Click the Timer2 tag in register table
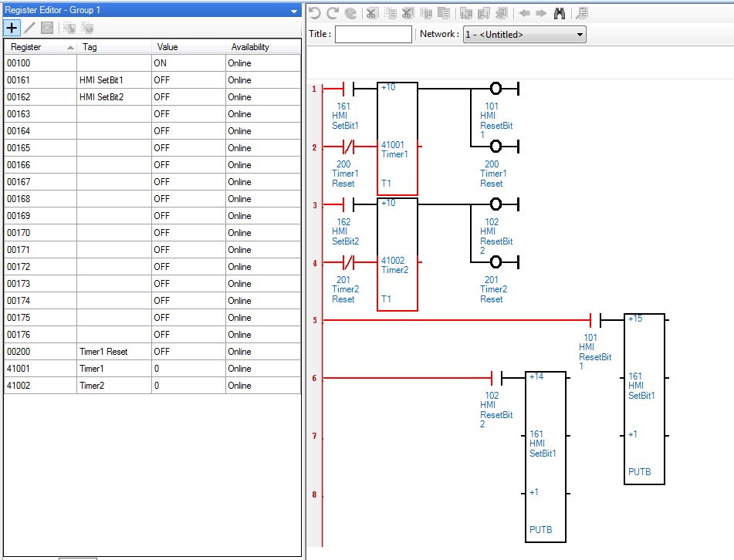734x560 pixels. click(x=114, y=386)
